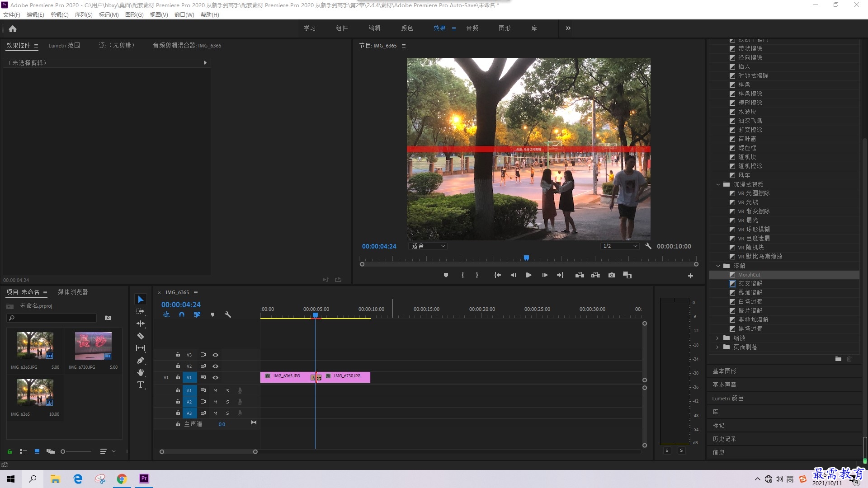Viewport: 868px width, 488px height.
Task: Toggle V3 track output eye
Action: click(x=216, y=355)
